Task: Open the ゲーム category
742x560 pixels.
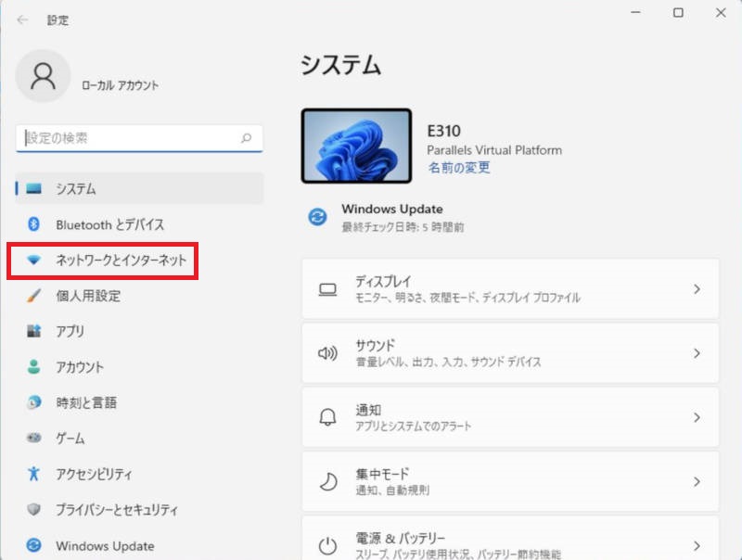Action: 139,438
